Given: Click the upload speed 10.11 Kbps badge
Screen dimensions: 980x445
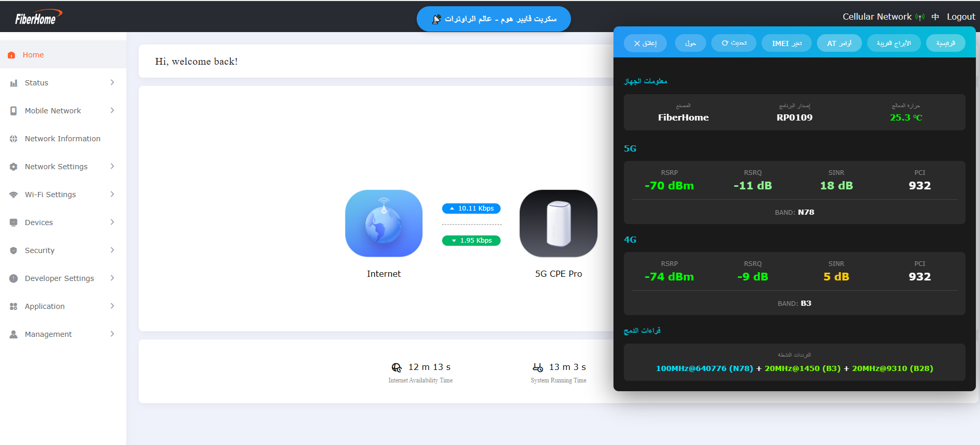Looking at the screenshot, I should click(471, 209).
